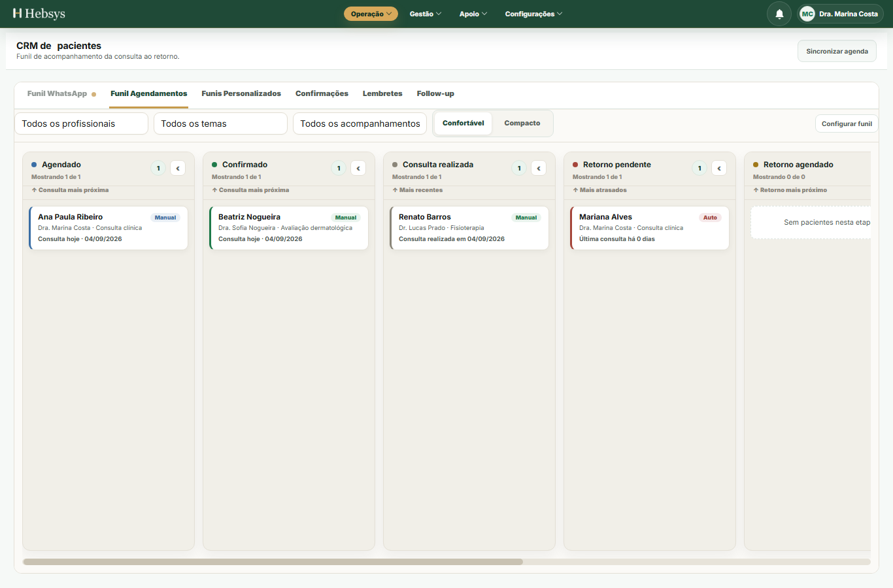
Task: Click the Retorno agendado column title
Action: point(798,165)
